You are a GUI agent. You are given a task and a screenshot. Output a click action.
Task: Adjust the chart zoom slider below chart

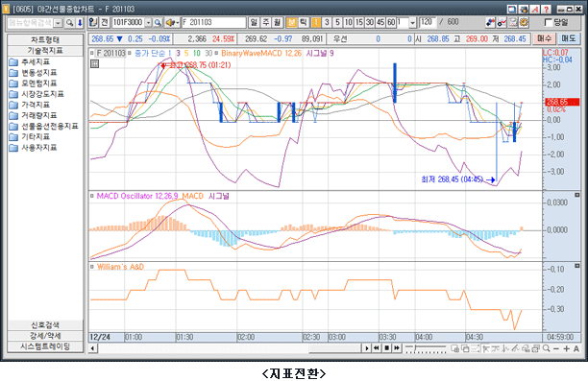click(426, 348)
